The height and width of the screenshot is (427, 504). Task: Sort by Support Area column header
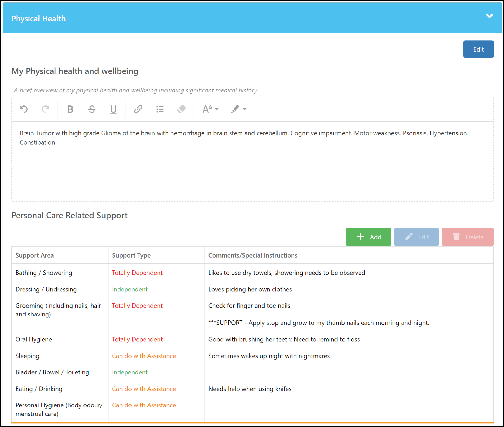tap(34, 255)
